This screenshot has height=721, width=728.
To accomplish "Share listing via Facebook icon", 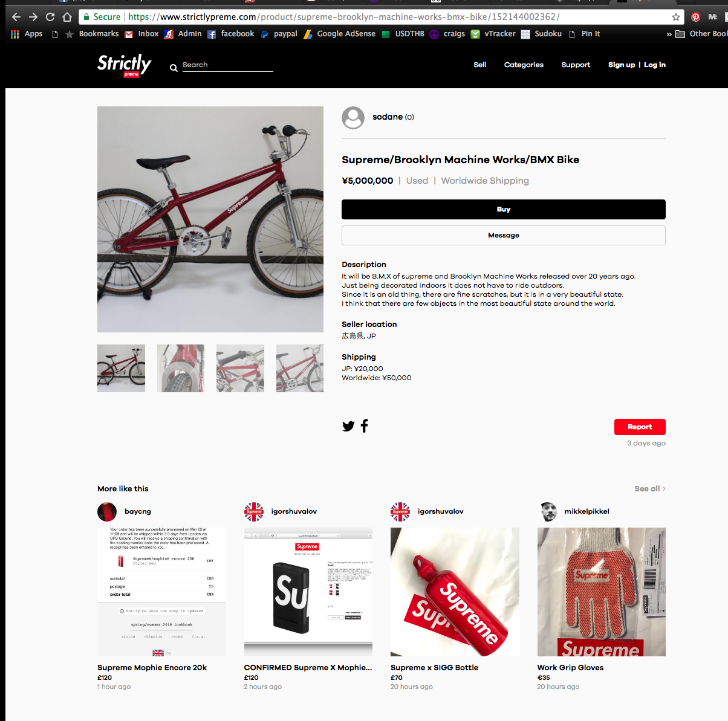I will (364, 426).
